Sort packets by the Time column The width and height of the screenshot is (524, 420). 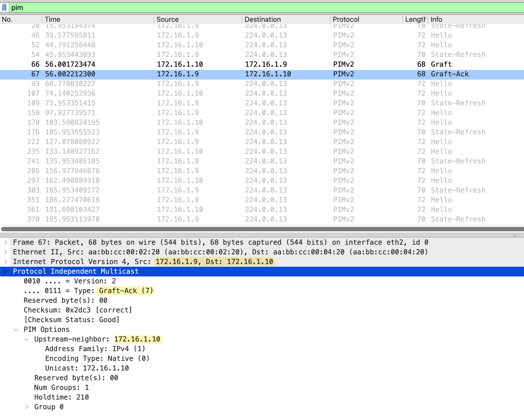[x=52, y=19]
